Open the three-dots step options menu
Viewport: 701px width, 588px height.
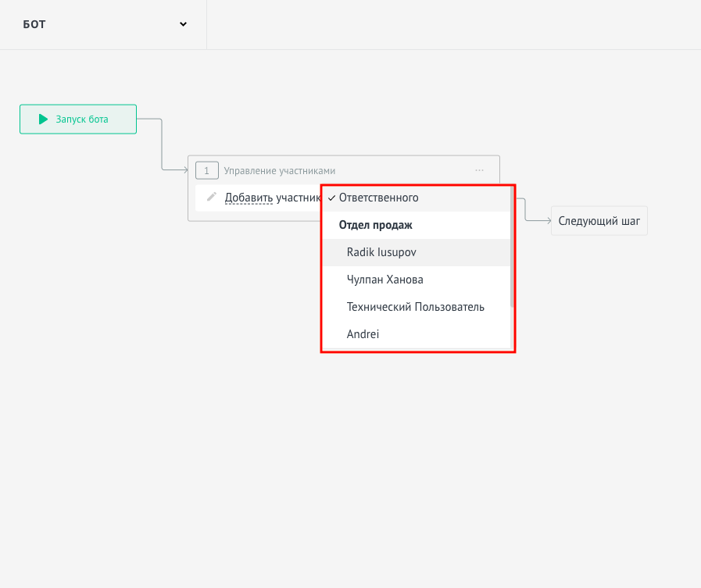tap(479, 170)
